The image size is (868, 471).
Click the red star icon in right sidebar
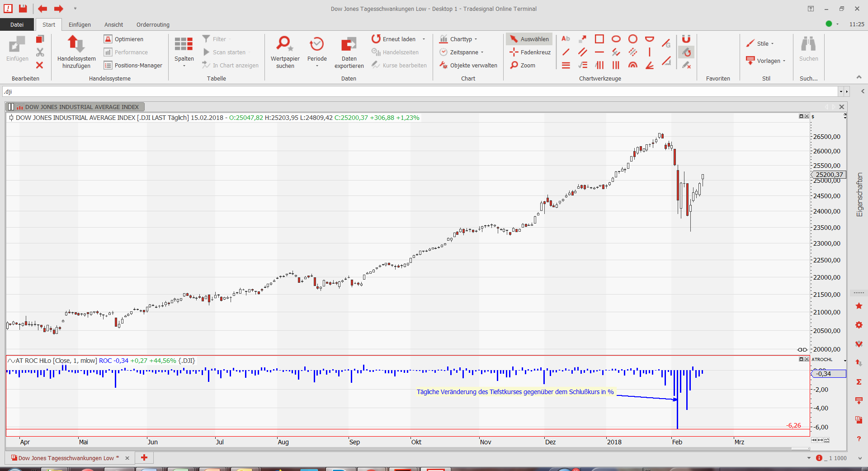859,306
